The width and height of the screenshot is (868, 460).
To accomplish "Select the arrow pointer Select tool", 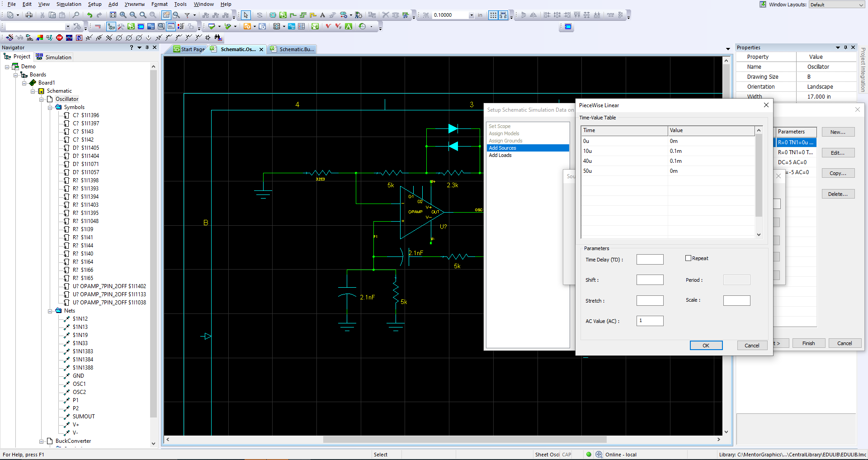I will [245, 15].
